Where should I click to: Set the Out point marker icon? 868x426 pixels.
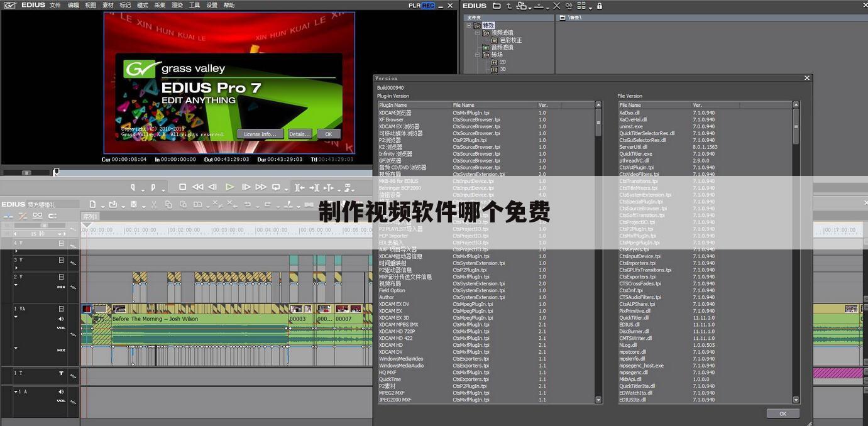[x=153, y=187]
